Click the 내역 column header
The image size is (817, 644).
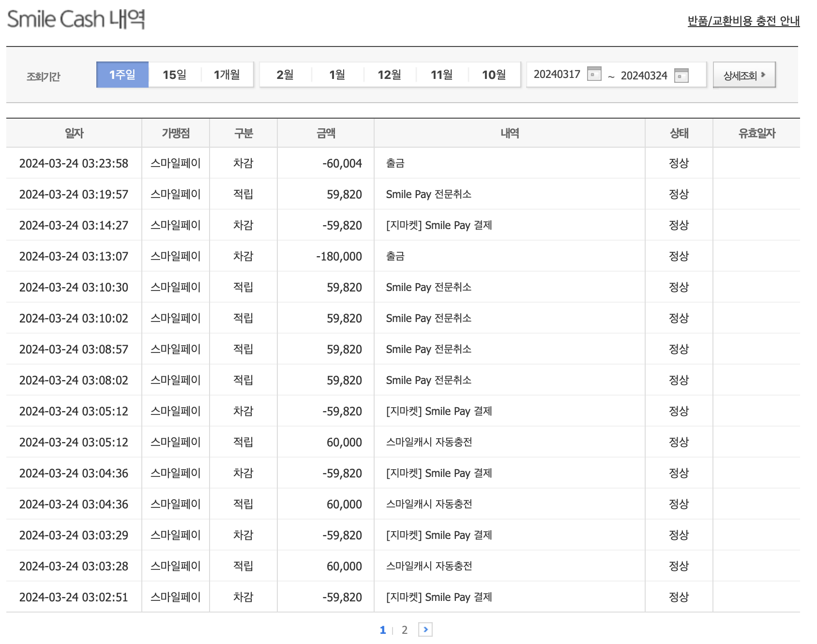click(x=510, y=133)
